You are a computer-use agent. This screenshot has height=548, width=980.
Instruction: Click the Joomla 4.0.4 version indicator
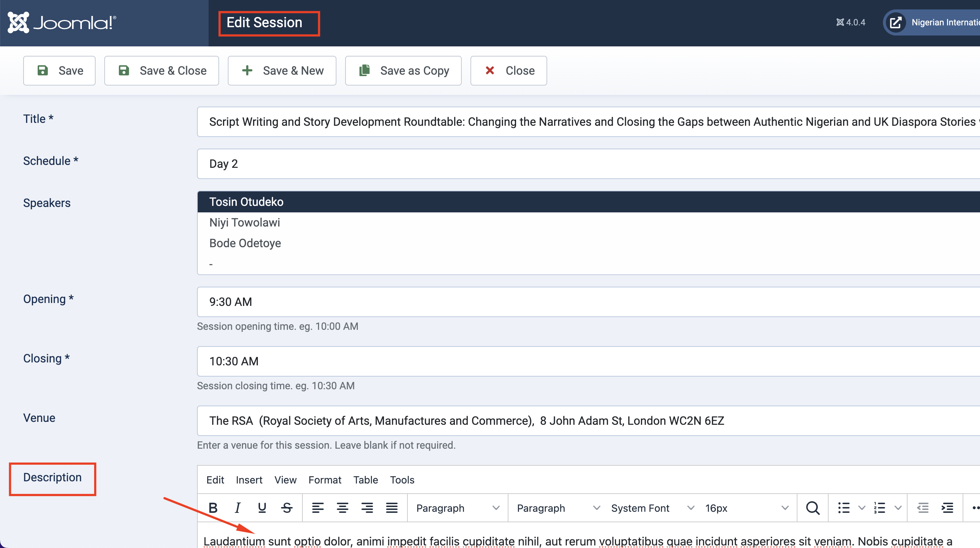click(x=851, y=22)
